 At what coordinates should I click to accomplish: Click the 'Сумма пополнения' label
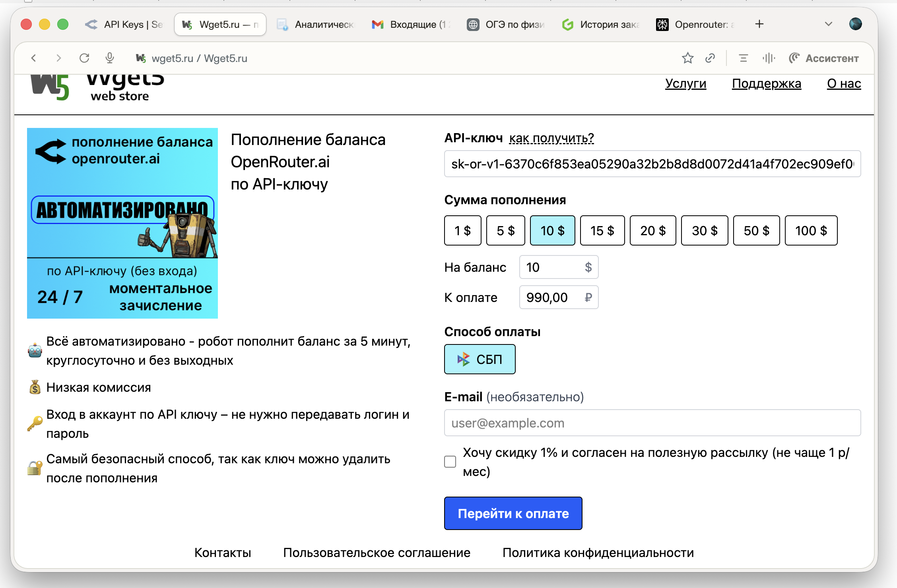[505, 200]
